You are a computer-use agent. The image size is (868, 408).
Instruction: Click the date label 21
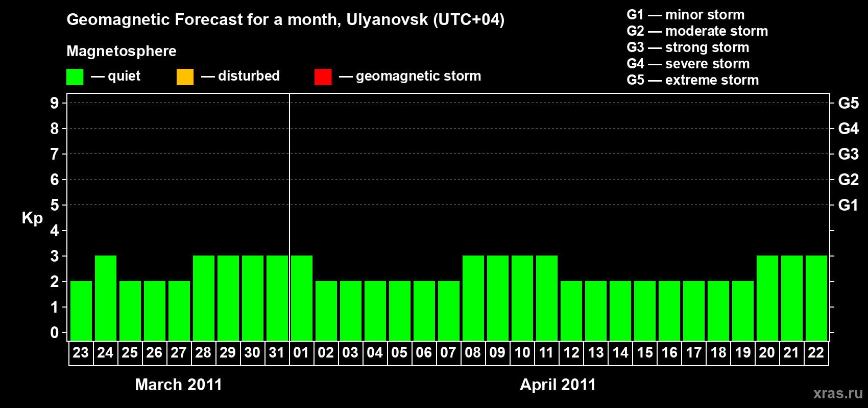pos(791,352)
